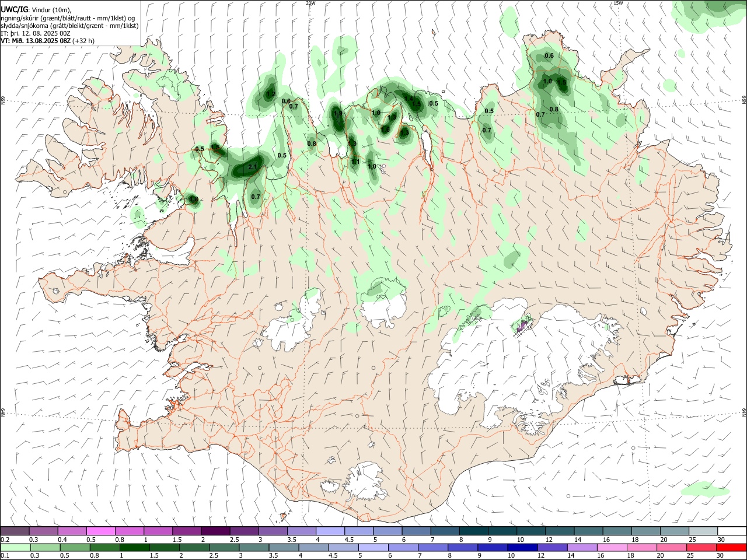
Task: Click the '0.2' label in the snow legend
Action: pyautogui.click(x=5, y=540)
